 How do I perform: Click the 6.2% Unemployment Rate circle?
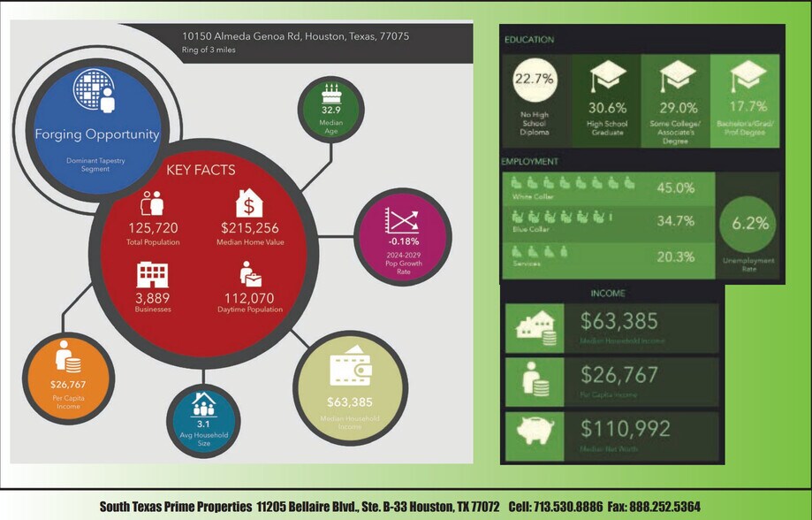tap(747, 224)
